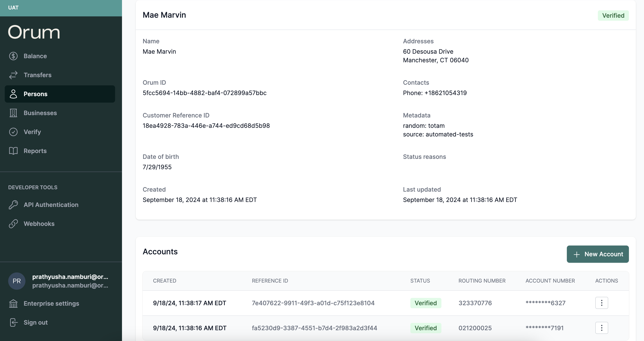This screenshot has width=644, height=341.
Task: Navigate to Webhooks developer tool
Action: point(39,224)
